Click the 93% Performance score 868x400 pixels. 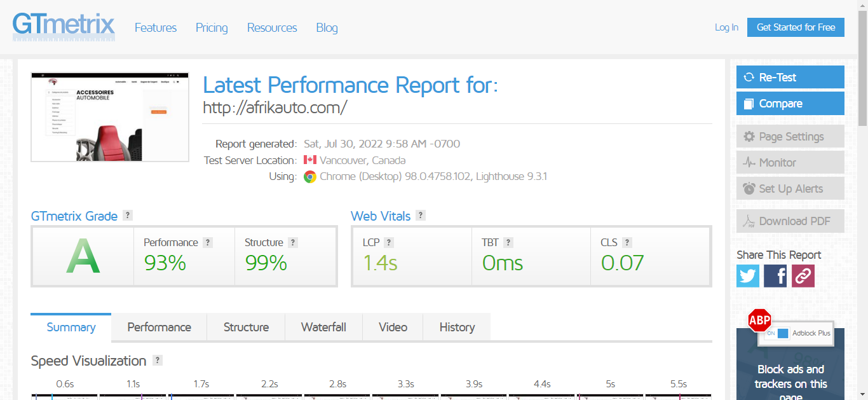pos(165,263)
